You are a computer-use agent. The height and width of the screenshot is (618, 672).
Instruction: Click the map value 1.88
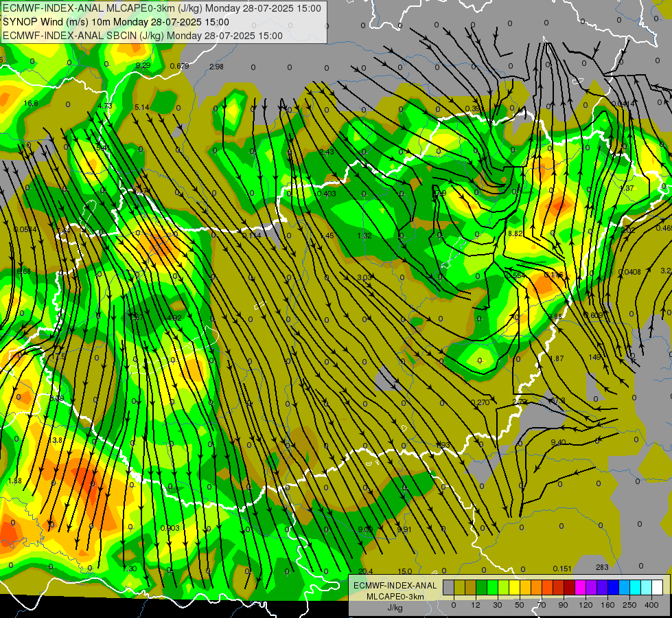[14, 481]
